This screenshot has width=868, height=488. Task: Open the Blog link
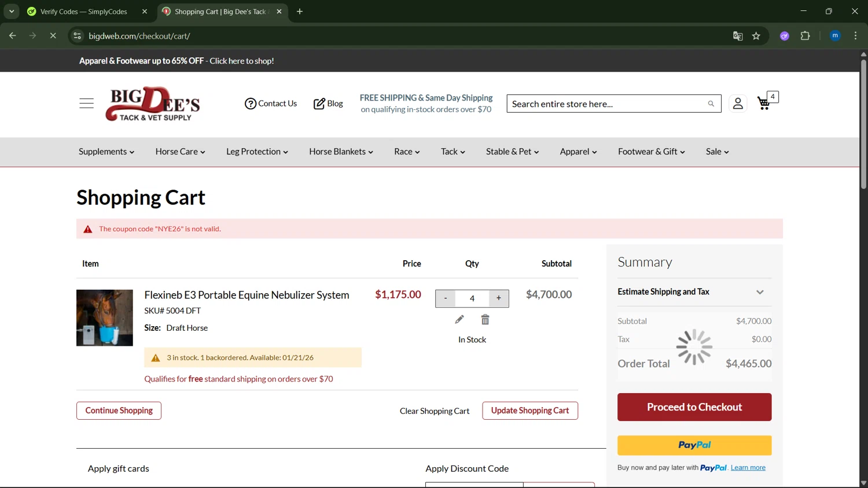tap(328, 103)
